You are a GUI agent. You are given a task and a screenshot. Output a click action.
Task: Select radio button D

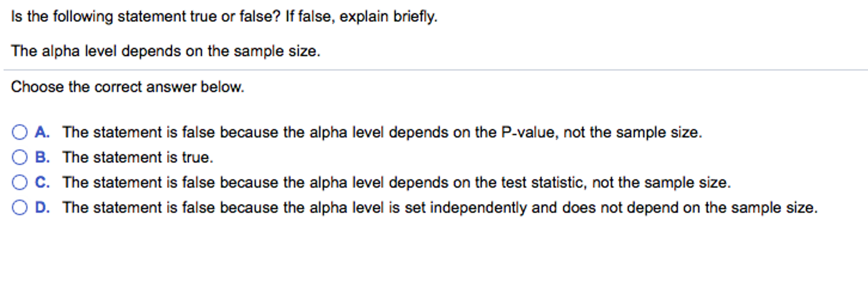click(x=19, y=207)
